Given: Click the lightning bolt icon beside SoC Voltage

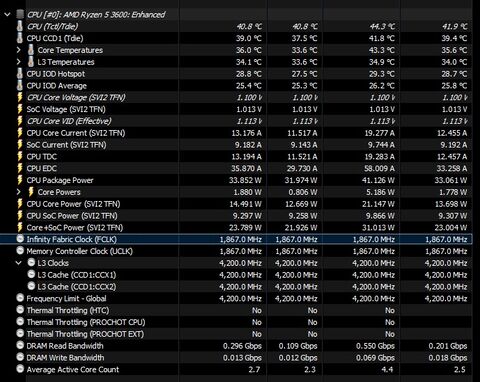Looking at the screenshot, I should tap(20, 109).
